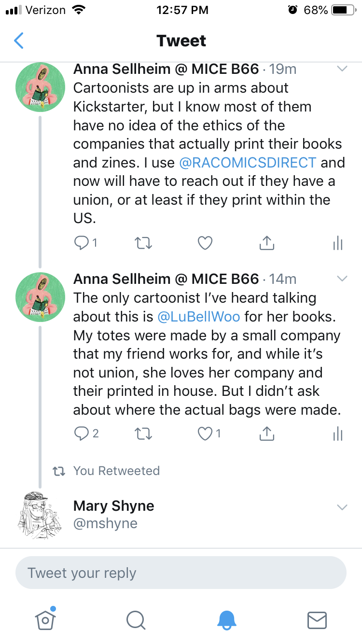362x644 pixels.
Task: Retweet the 14m totes tweet
Action: 142,434
